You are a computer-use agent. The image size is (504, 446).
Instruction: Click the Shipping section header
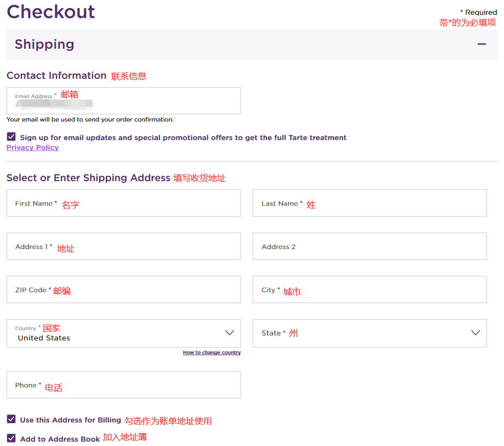pos(252,44)
